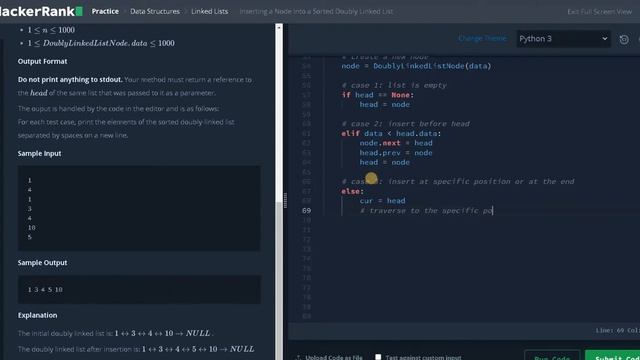Click the 'elif data < head.data:' line
Viewport: 640px width, 360px height.
tap(391, 133)
